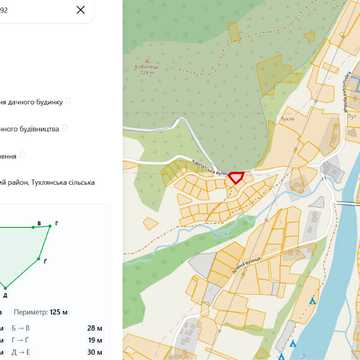Select the vertex between В and Д on diagram
The height and width of the screenshot is (360, 360).
click(39, 259)
